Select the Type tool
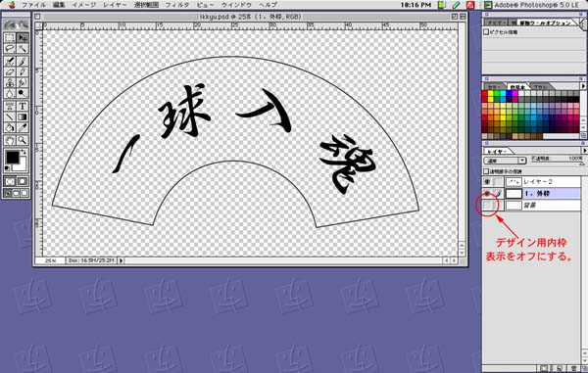This screenshot has height=373, width=588. (23, 106)
